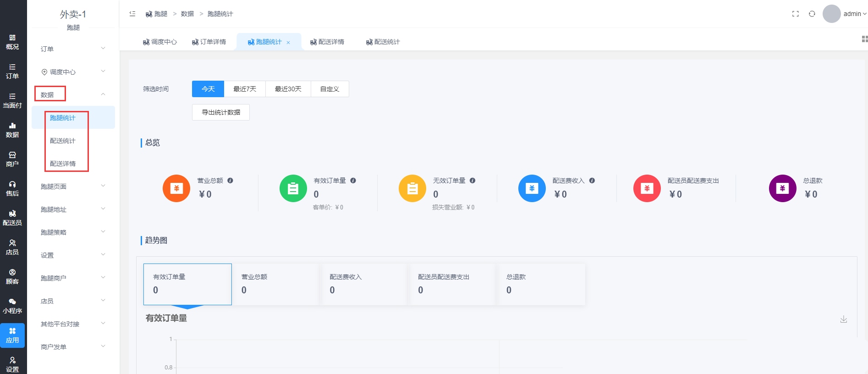The image size is (868, 374).
Task: Expand the 设置 submenu in side panel
Action: 73,255
